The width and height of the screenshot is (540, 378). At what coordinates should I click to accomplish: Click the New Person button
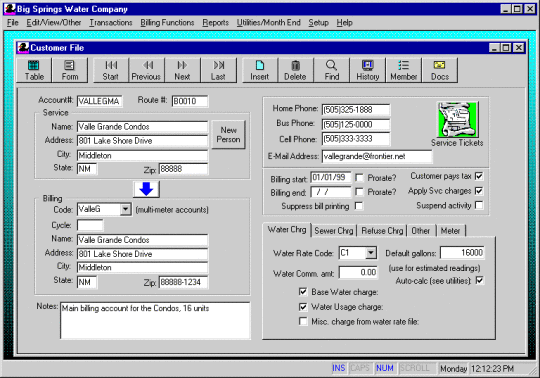point(228,134)
